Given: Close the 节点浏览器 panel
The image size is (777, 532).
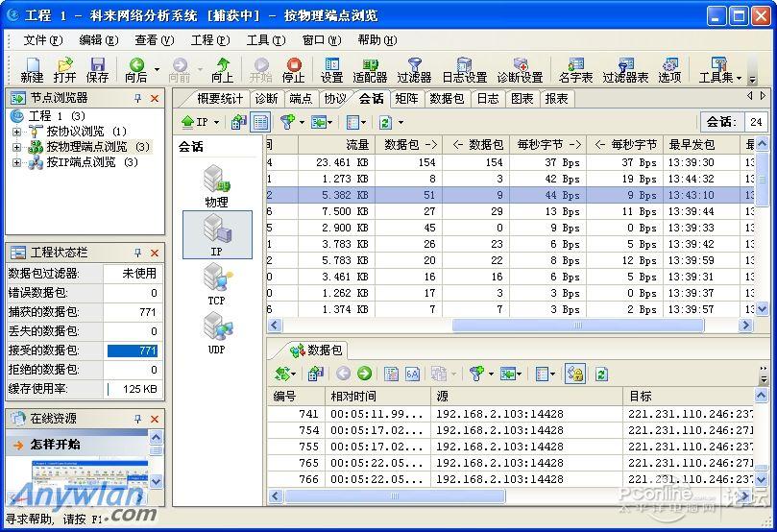Looking at the screenshot, I should (x=155, y=98).
